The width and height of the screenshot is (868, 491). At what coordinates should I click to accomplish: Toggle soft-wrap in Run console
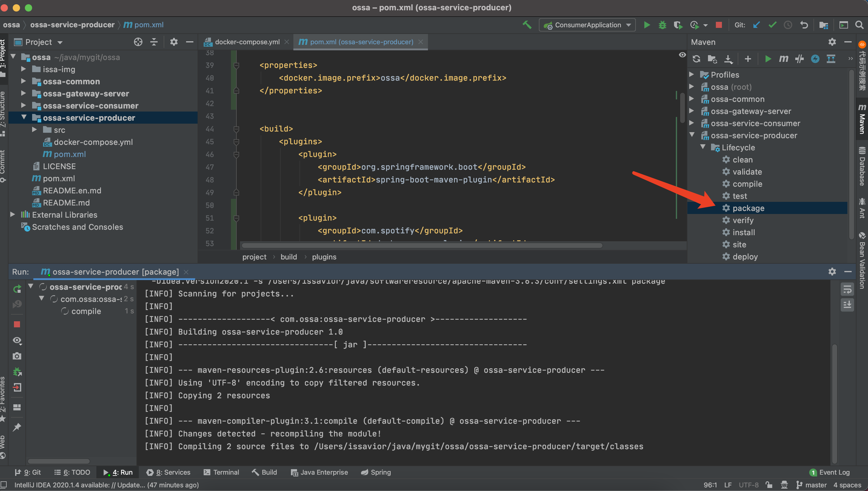(x=847, y=289)
